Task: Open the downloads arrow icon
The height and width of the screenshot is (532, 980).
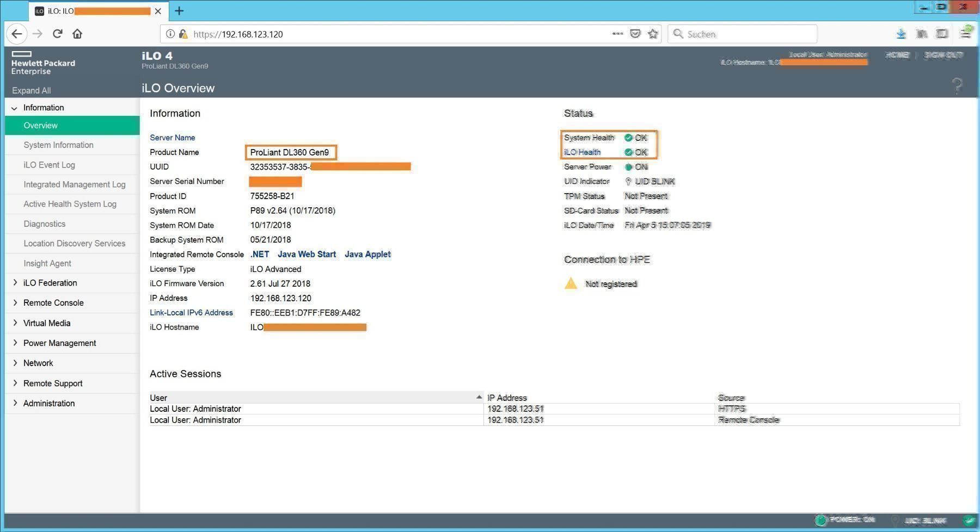Action: pyautogui.click(x=901, y=34)
